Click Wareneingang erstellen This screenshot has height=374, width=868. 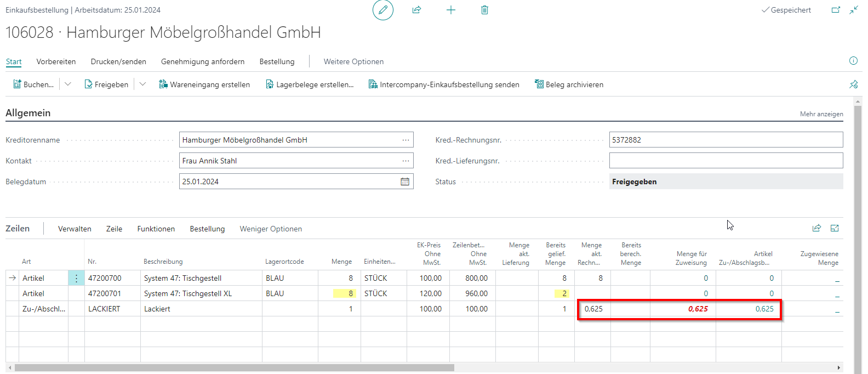pyautogui.click(x=204, y=84)
